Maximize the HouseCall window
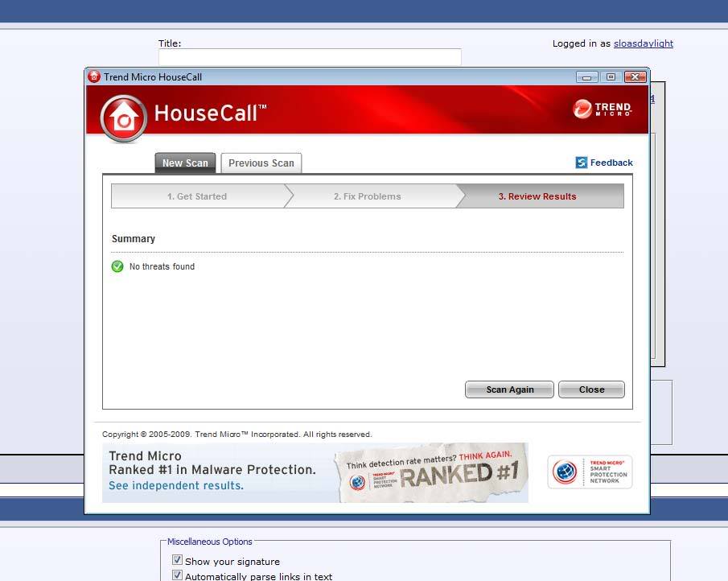 (611, 77)
